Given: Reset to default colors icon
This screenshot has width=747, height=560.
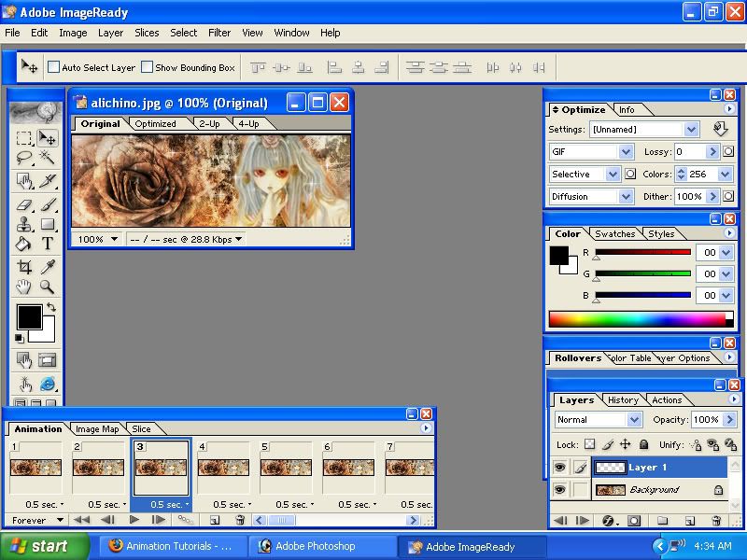Looking at the screenshot, I should (20, 338).
